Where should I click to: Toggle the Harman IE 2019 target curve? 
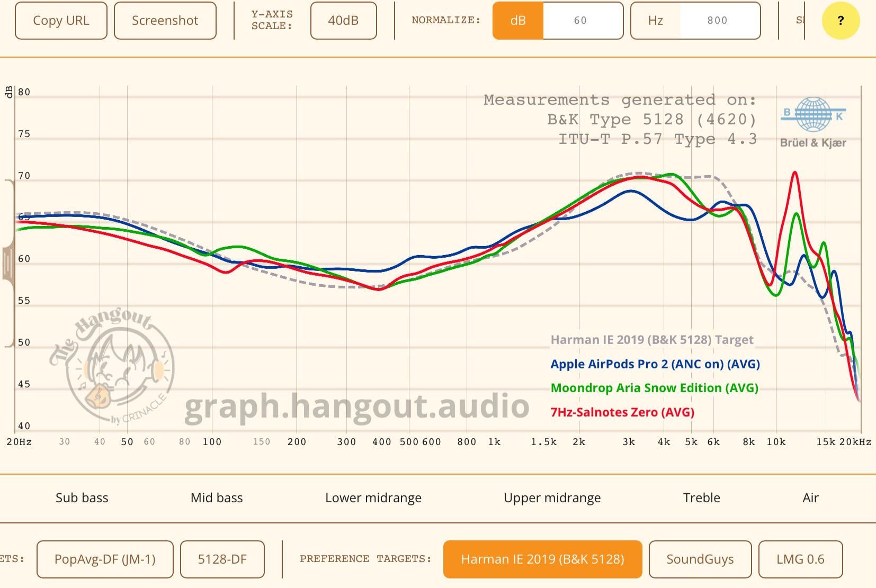pos(653,340)
